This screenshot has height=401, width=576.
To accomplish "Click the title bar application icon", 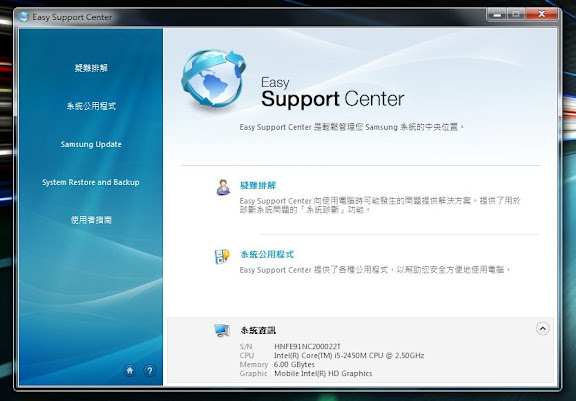I will pyautogui.click(x=23, y=17).
